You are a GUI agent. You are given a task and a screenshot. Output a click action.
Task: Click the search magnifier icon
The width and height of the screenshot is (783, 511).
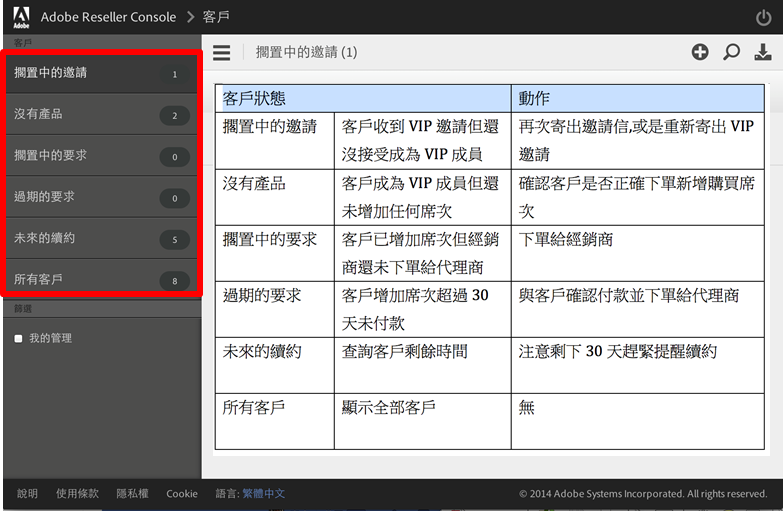pos(731,52)
